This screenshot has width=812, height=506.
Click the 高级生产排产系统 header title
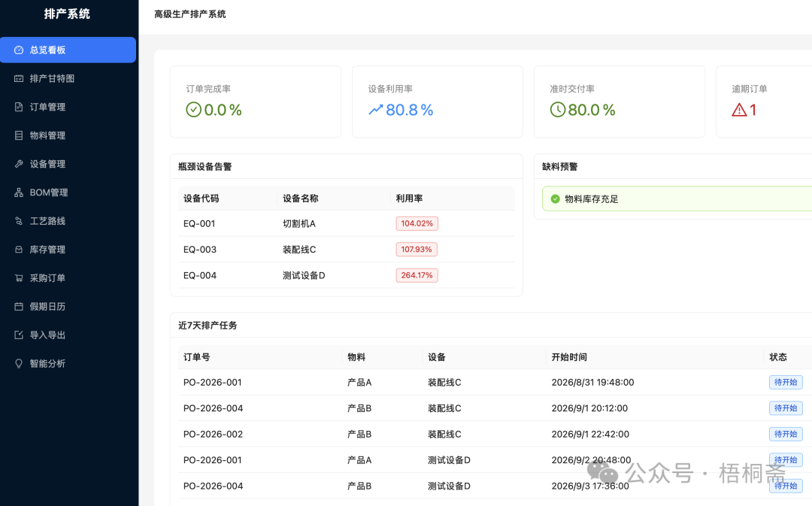(x=190, y=14)
